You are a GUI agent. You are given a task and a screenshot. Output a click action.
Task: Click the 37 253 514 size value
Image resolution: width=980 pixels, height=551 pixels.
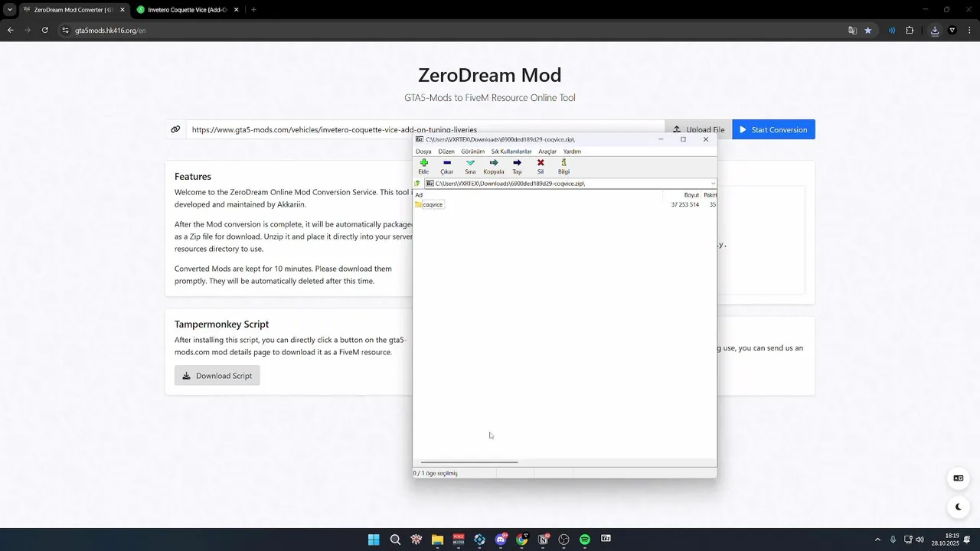pyautogui.click(x=684, y=204)
